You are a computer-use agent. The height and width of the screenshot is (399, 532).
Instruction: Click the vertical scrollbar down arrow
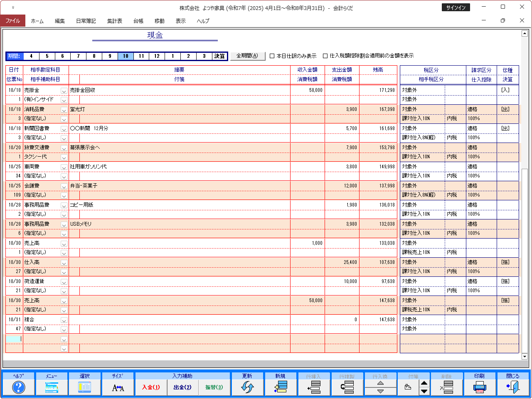click(x=525, y=356)
